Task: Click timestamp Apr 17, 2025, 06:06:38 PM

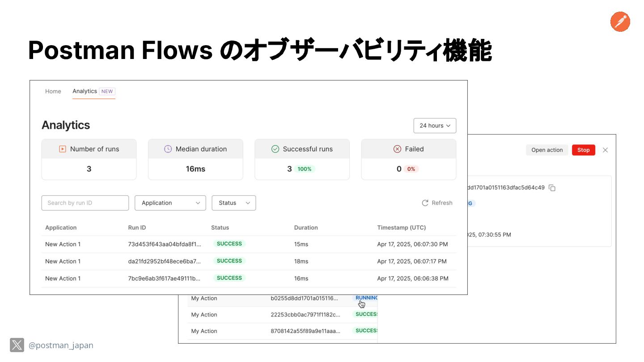Action: (413, 278)
